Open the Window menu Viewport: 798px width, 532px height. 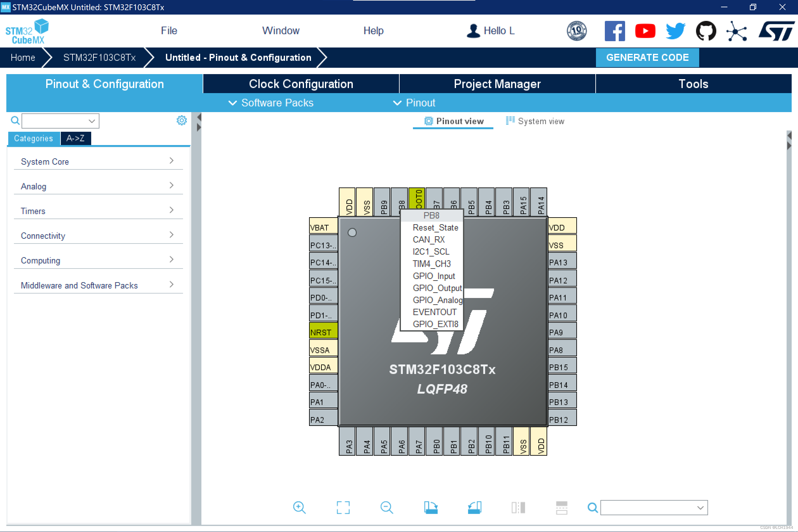(x=281, y=30)
